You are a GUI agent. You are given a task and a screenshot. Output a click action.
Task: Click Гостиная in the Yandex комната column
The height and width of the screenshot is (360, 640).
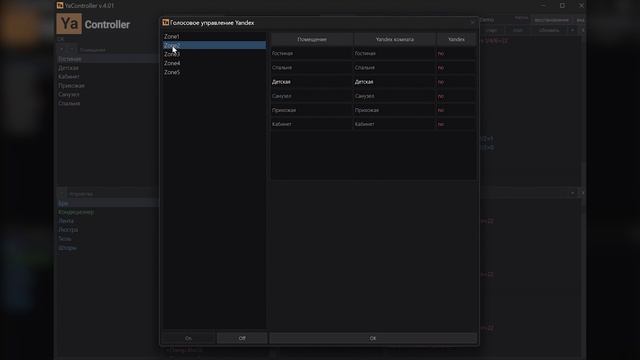394,53
